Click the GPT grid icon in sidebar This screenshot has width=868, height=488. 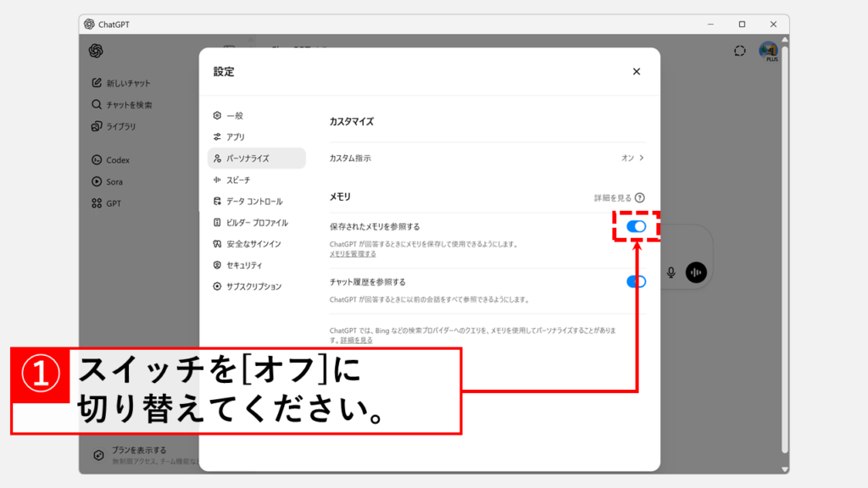coord(97,203)
